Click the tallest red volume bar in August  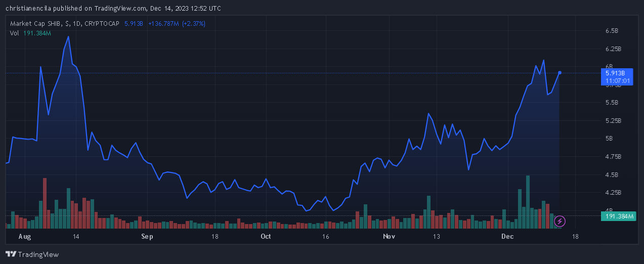click(x=45, y=203)
